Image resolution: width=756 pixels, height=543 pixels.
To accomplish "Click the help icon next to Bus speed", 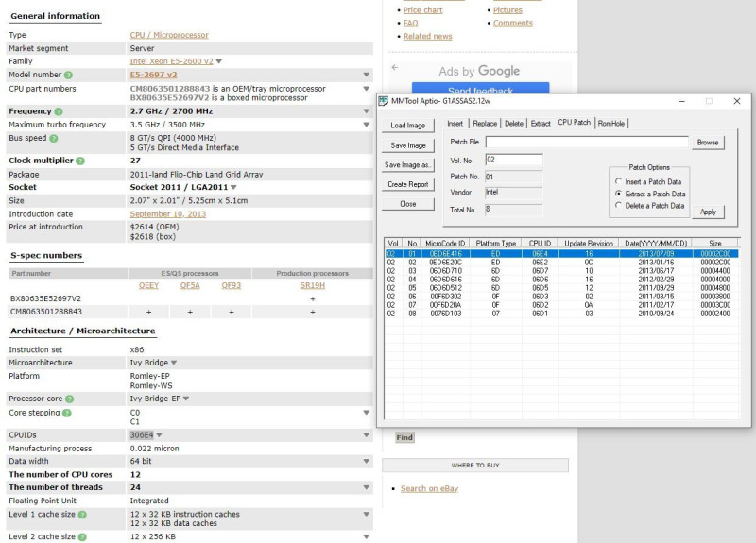I will [54, 138].
